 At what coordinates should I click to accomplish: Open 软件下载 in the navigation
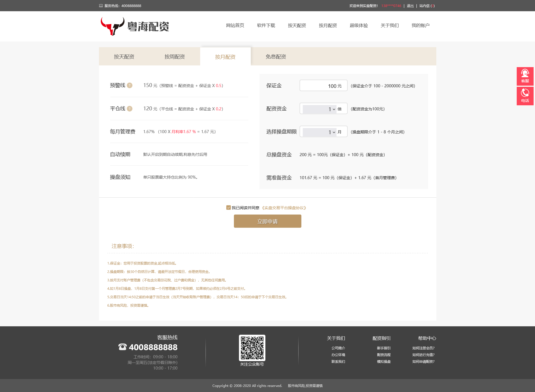point(266,26)
